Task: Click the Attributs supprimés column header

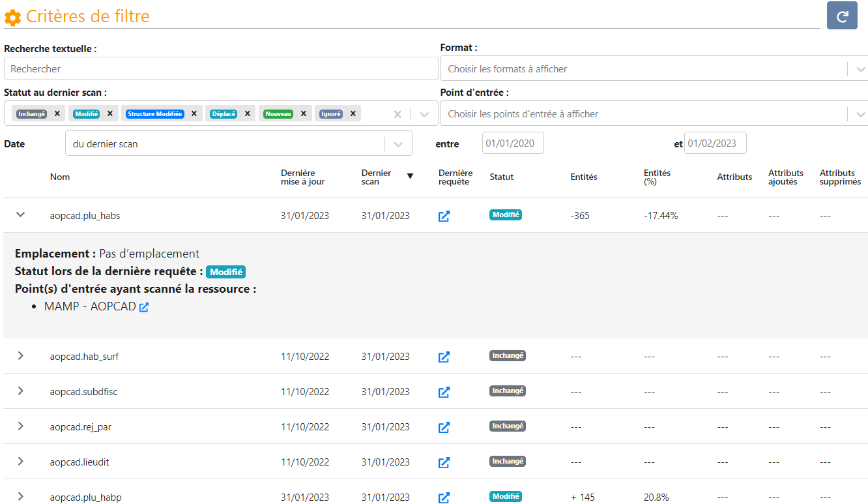Action: [x=840, y=177]
